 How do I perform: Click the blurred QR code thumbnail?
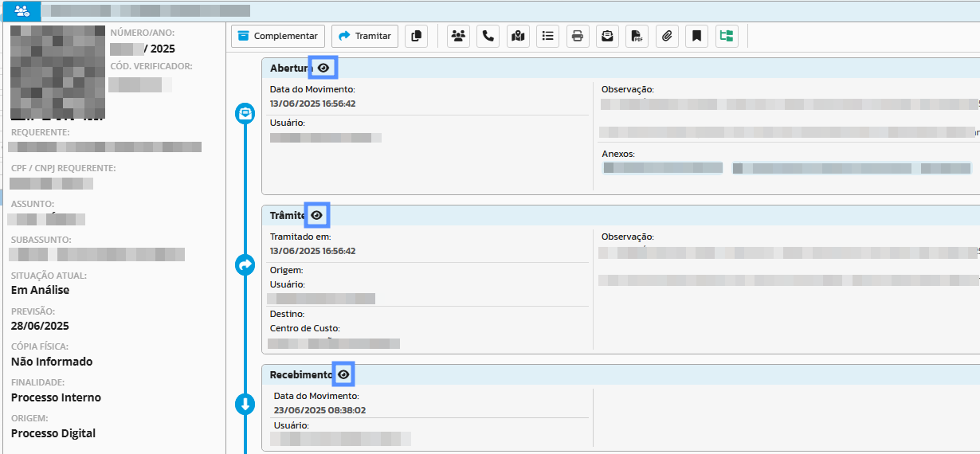click(57, 72)
